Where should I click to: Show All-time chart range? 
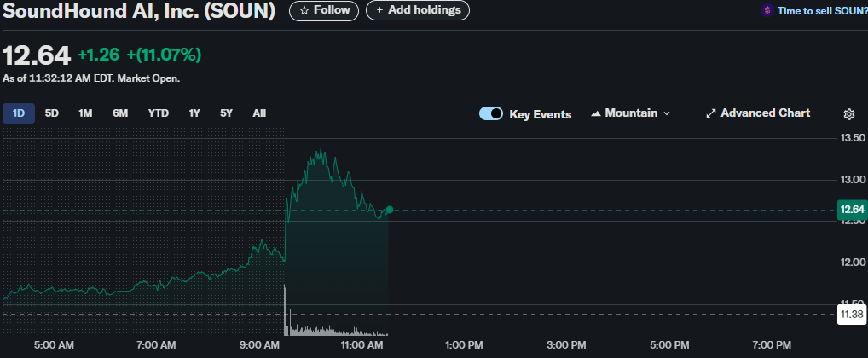click(x=259, y=113)
